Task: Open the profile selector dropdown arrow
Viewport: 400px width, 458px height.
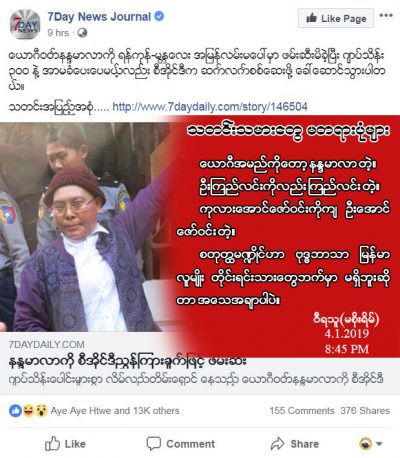Action: coord(370,444)
